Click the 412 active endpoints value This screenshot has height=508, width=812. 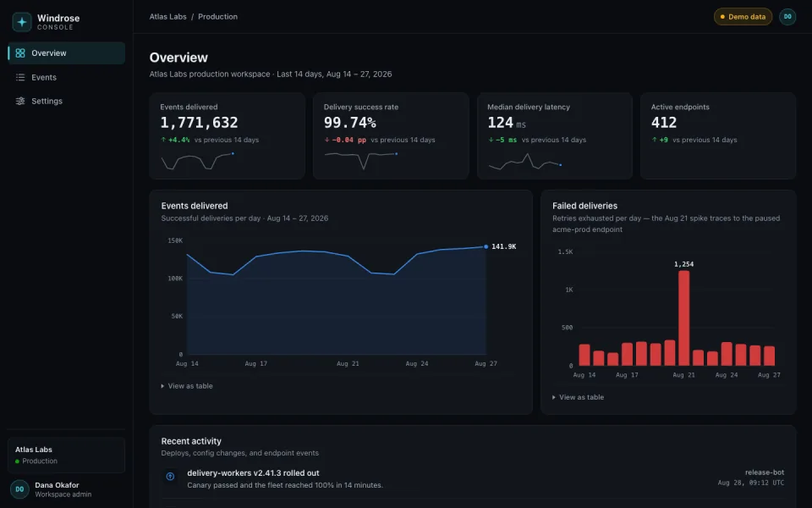[664, 122]
